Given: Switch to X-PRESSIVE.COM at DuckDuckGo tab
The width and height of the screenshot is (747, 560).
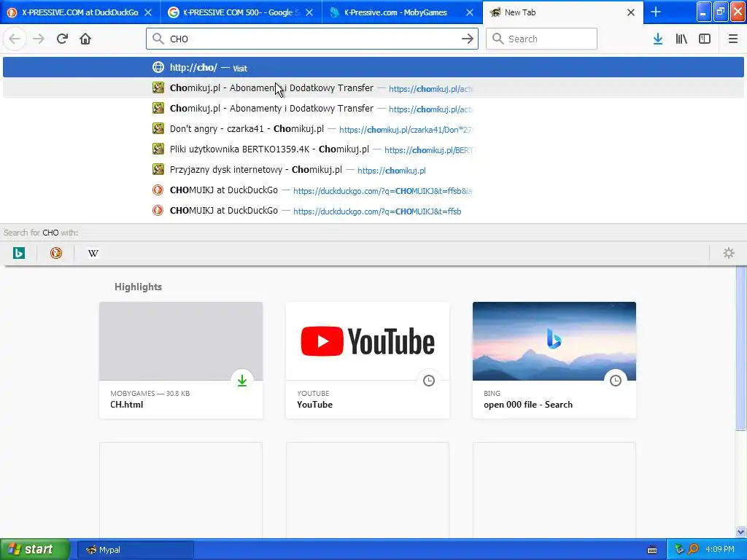Looking at the screenshot, I should tap(80, 12).
